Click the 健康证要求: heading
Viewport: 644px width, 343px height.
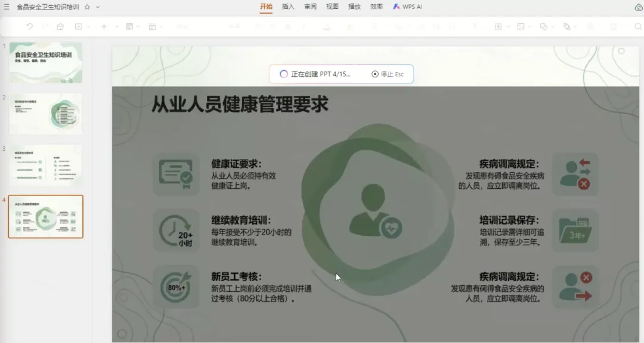coord(236,164)
